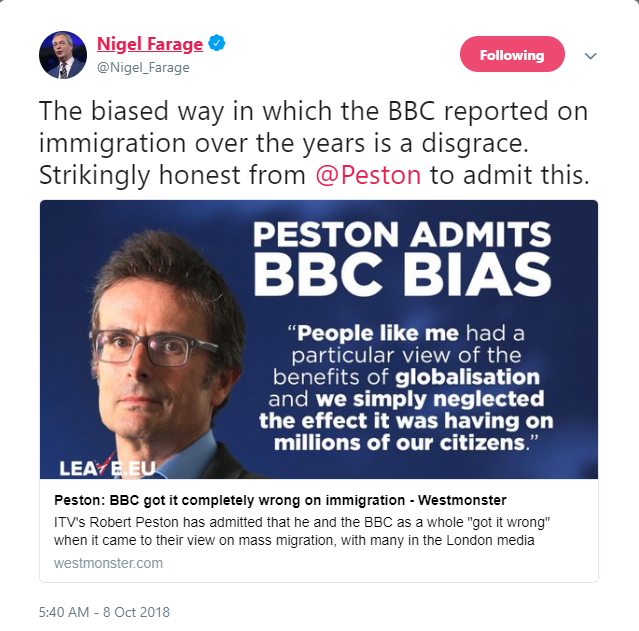Open the Westmonster article headline
The width and height of the screenshot is (639, 631).
280,500
